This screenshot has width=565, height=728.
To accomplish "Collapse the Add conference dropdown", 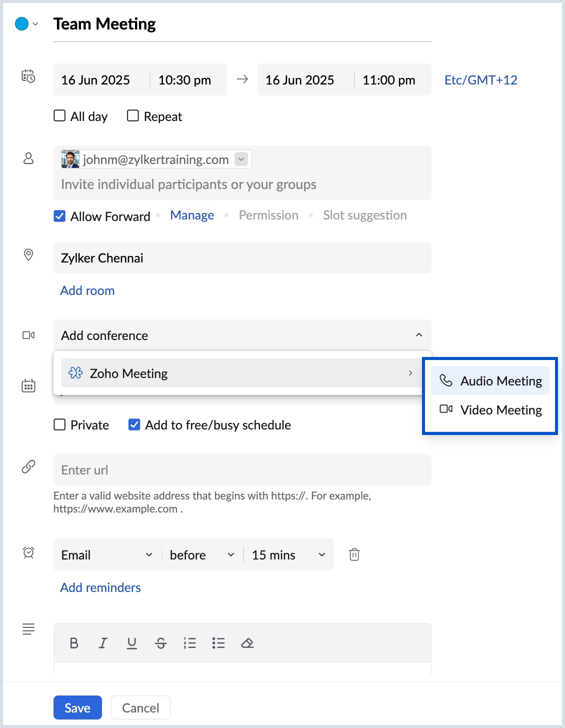I will coord(419,335).
